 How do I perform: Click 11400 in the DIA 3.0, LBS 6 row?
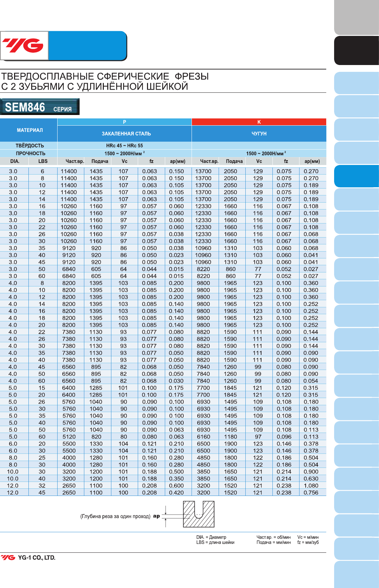69,171
